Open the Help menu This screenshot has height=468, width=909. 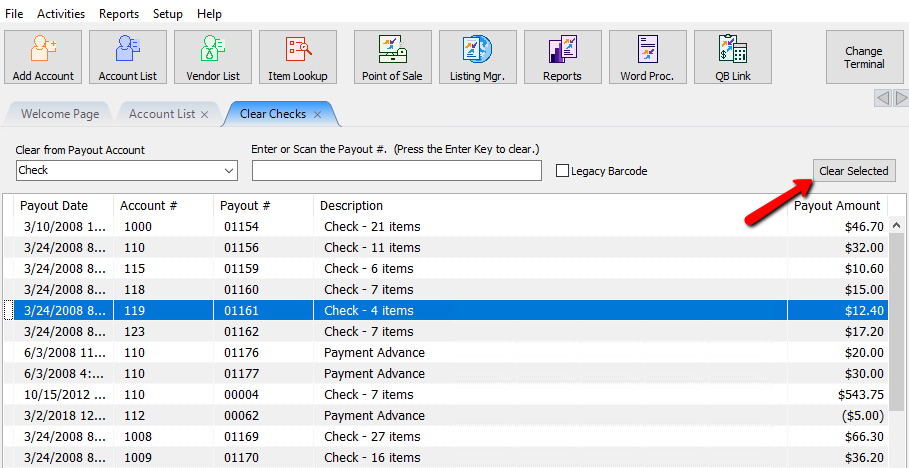point(209,13)
